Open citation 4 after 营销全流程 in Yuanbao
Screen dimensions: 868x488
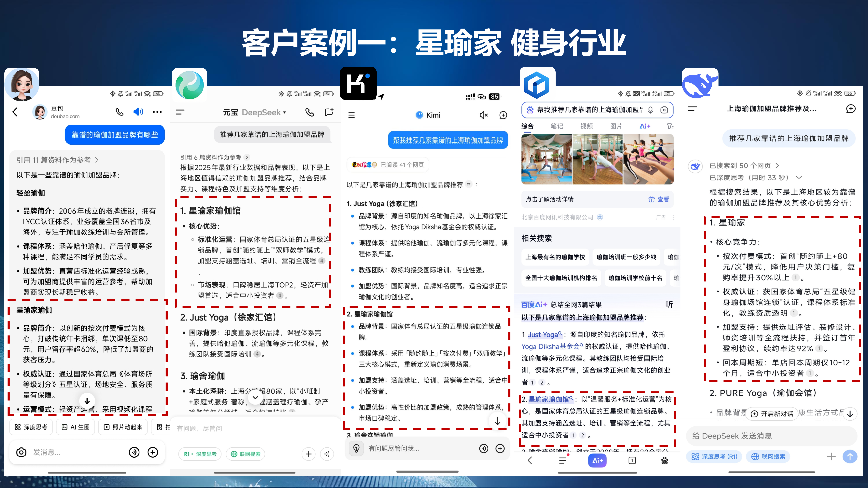click(x=322, y=261)
